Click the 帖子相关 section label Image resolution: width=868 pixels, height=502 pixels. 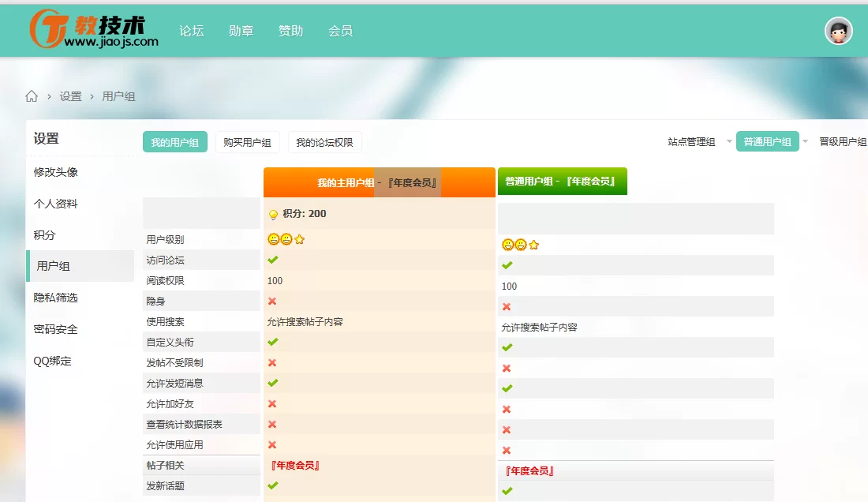click(x=165, y=466)
